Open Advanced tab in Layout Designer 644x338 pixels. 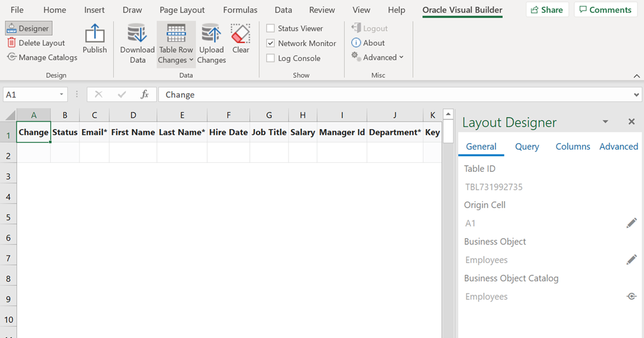coord(619,146)
